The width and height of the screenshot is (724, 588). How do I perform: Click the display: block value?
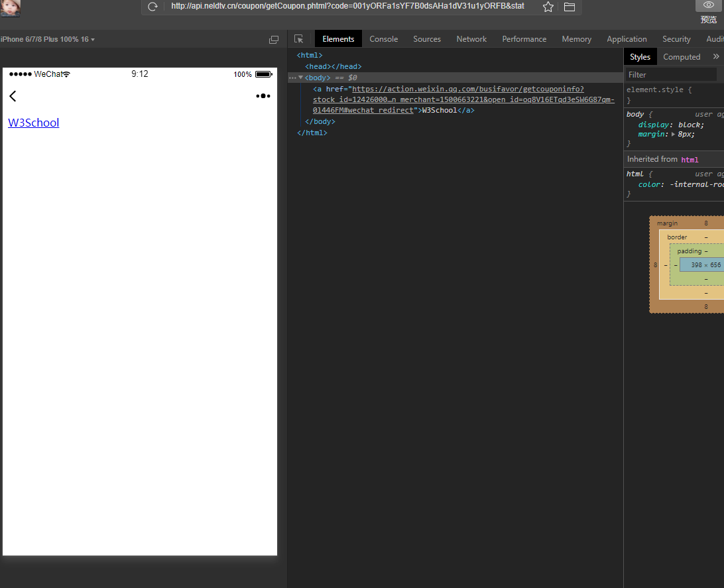(x=691, y=125)
